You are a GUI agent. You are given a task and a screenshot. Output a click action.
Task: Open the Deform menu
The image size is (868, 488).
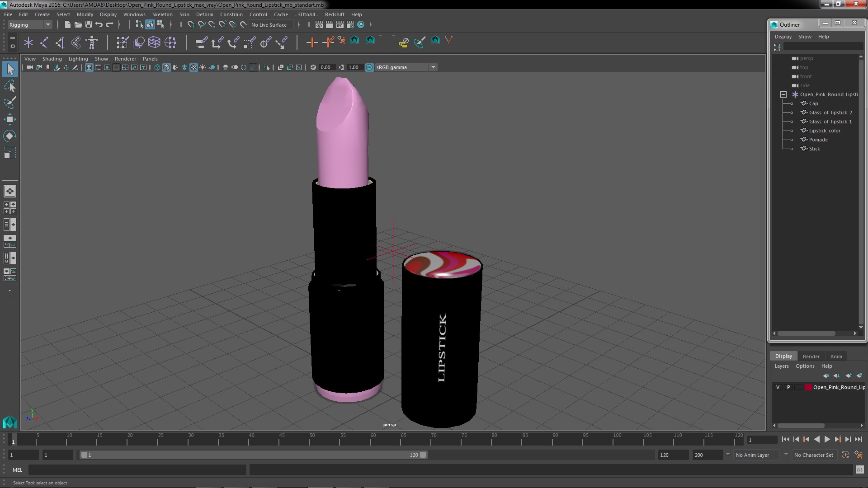(x=204, y=14)
